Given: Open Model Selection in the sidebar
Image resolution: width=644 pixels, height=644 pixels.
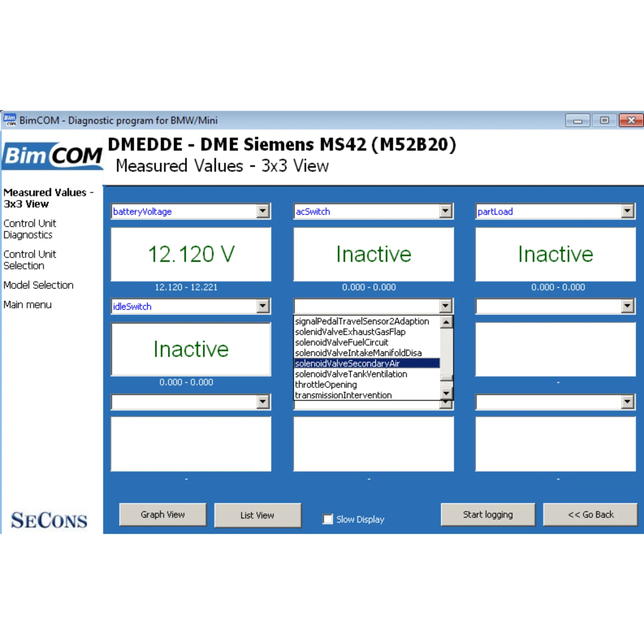Looking at the screenshot, I should [x=38, y=285].
